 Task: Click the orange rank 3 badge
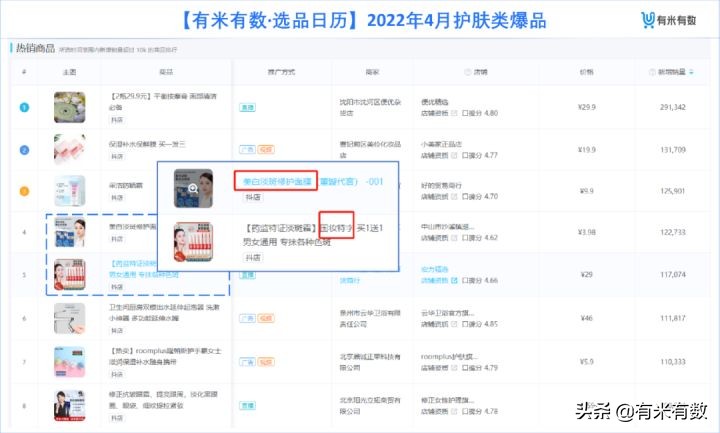coord(24,191)
